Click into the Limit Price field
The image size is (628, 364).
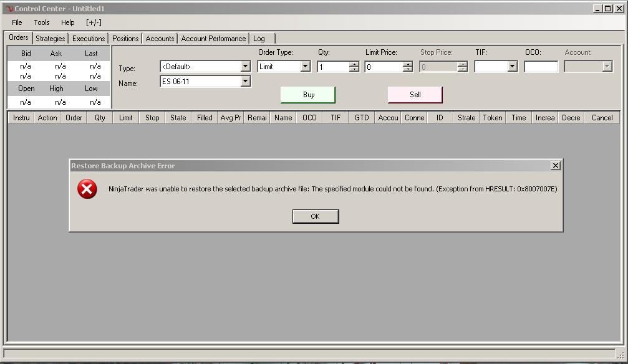(384, 67)
